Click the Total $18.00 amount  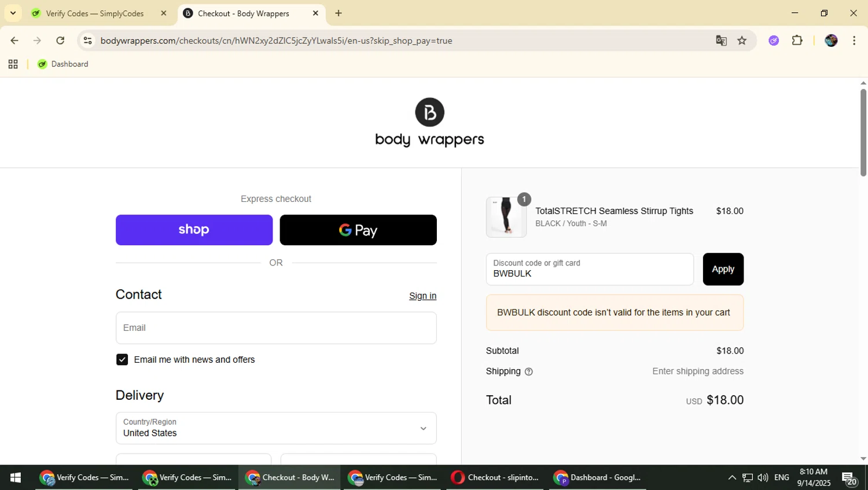point(725,400)
